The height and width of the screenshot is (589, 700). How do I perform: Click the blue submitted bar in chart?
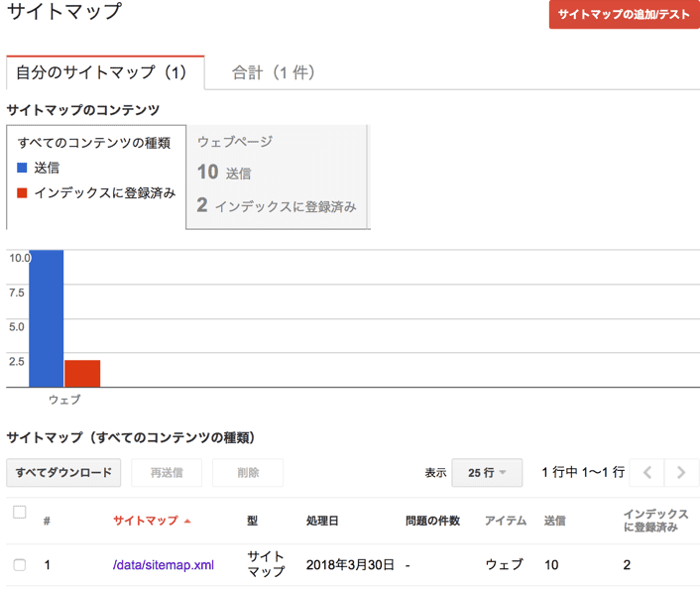46,318
